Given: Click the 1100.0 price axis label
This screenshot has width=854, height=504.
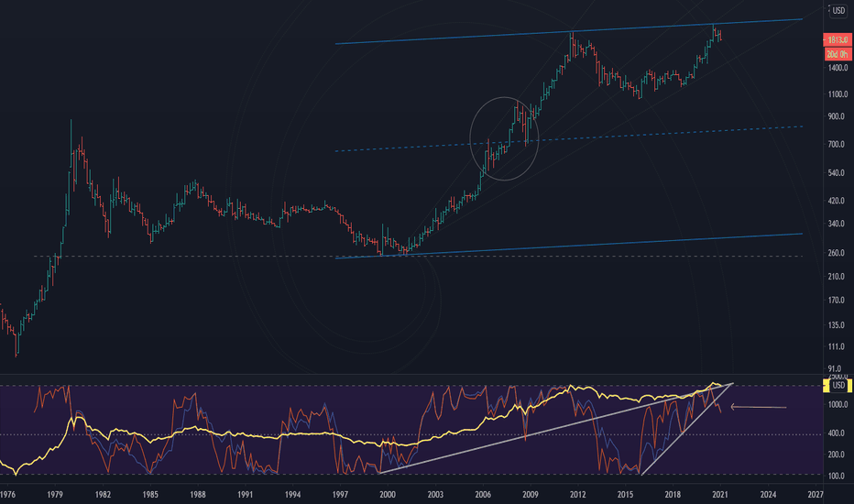Looking at the screenshot, I should coord(838,93).
